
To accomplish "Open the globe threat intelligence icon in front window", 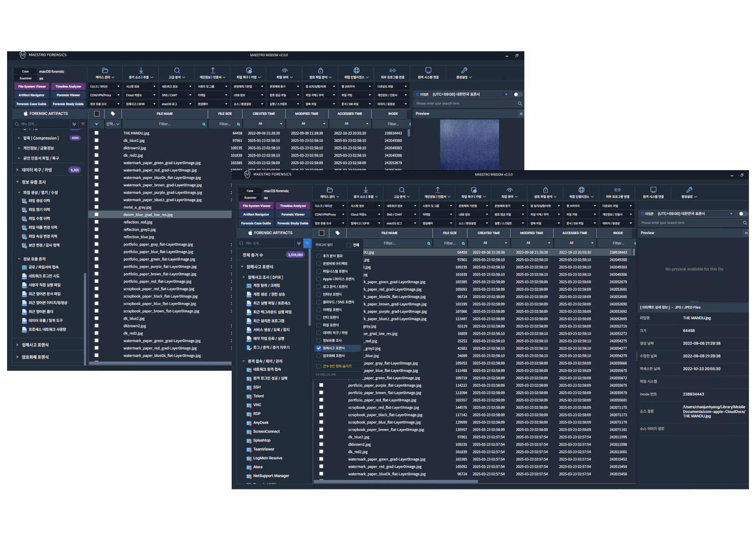I will pyautogui.click(x=581, y=190).
